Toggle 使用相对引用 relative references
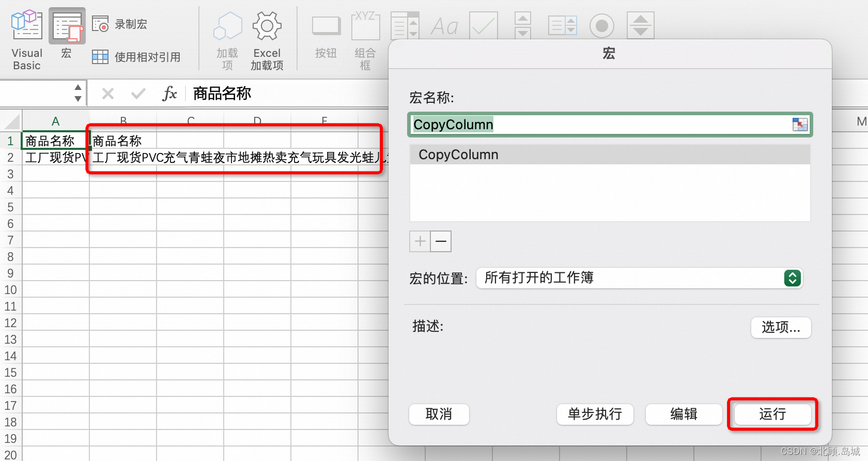The width and height of the screenshot is (868, 461). click(x=136, y=57)
